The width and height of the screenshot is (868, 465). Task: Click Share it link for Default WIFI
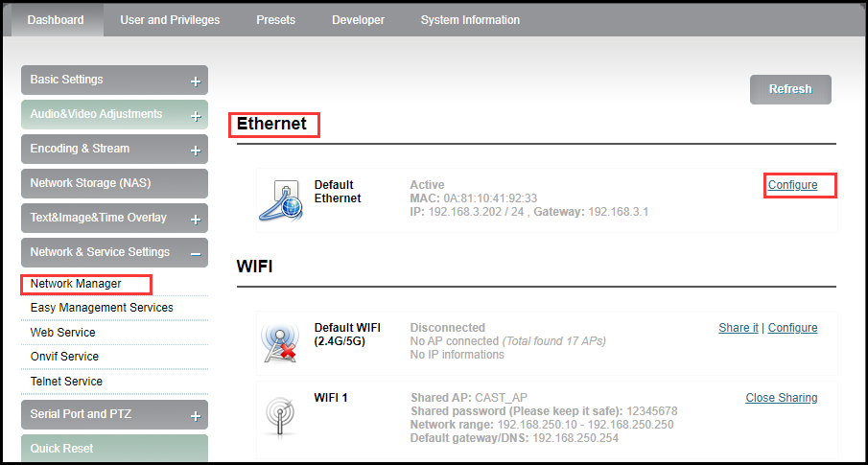click(x=739, y=328)
